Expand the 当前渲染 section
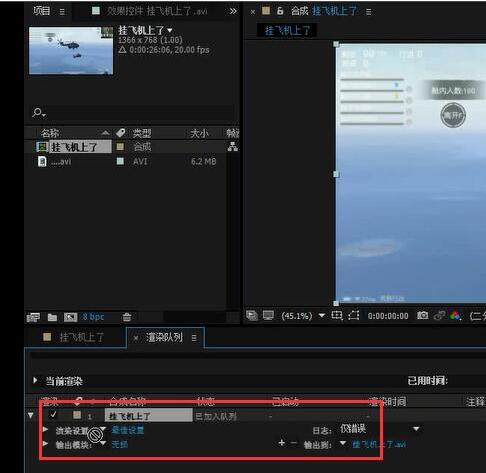 [x=35, y=380]
